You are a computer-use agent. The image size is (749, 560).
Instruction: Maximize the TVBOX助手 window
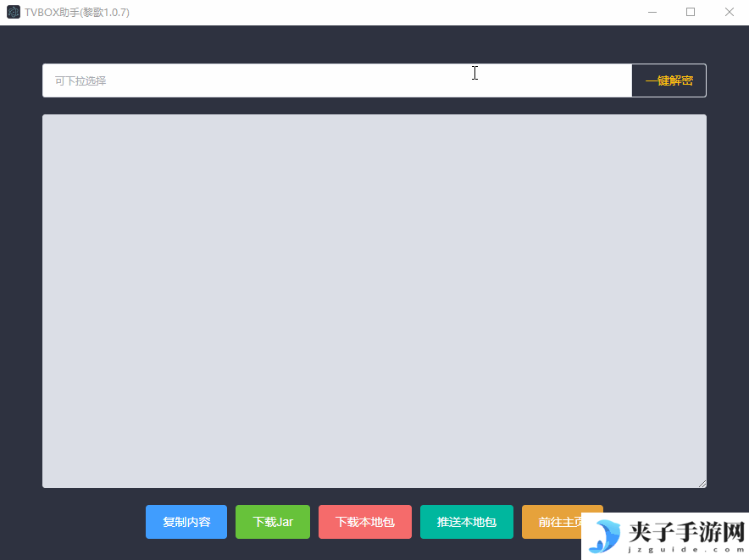point(691,12)
